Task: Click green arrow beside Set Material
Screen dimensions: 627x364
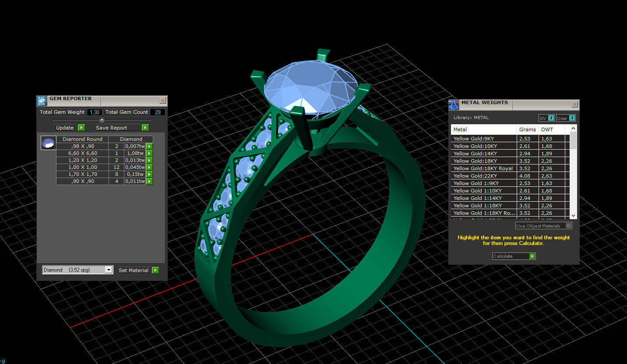Action: 155,270
